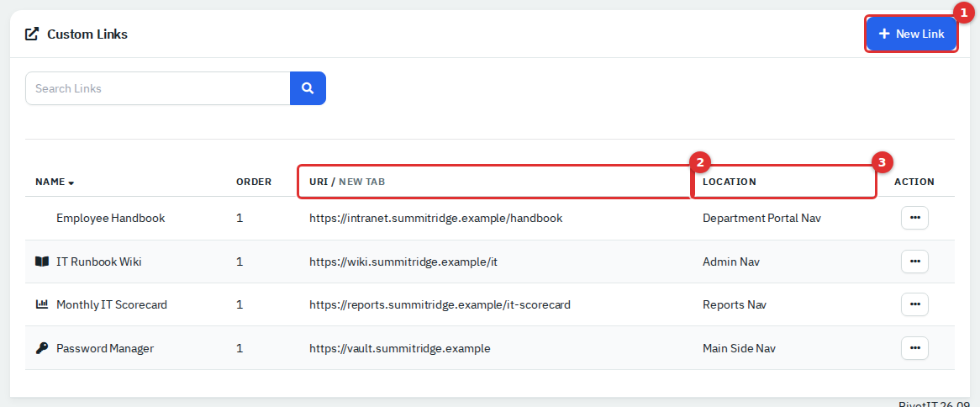This screenshot has height=407, width=980.
Task: Click order value in Password Manager row
Action: coord(240,348)
